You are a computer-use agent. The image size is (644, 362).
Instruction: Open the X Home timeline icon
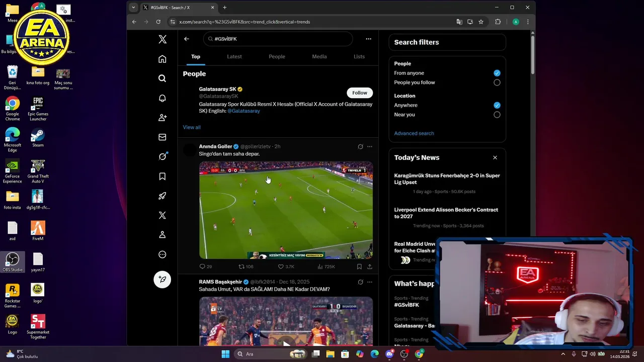(x=162, y=59)
